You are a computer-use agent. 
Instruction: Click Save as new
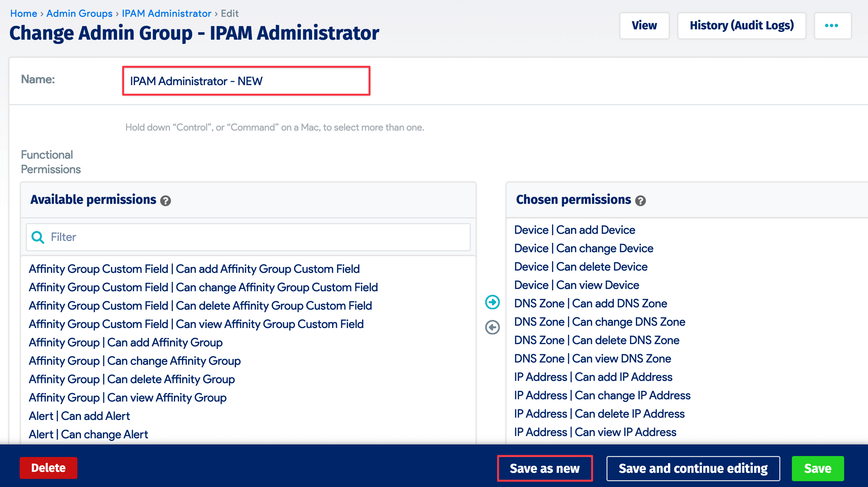(545, 468)
